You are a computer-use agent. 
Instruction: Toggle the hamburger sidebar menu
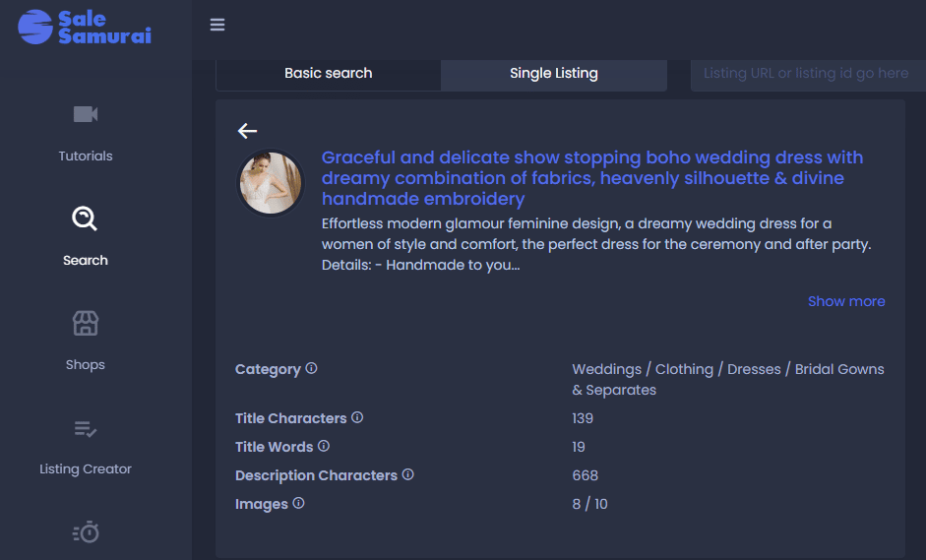217,25
